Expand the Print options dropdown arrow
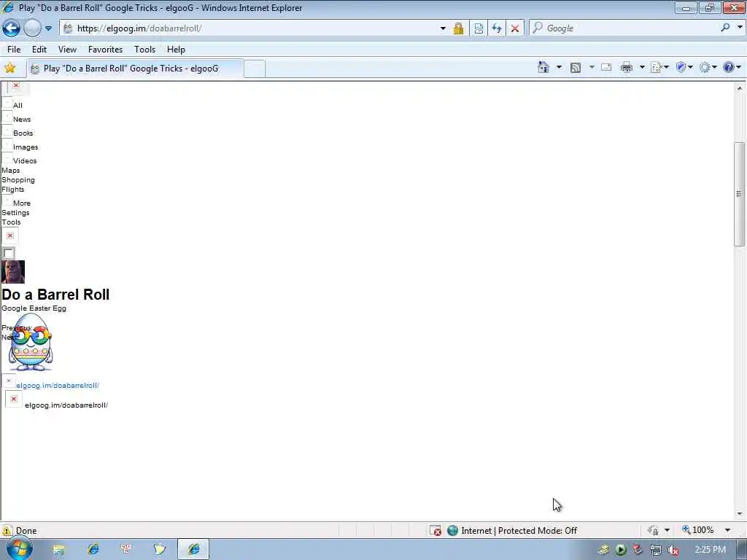The image size is (747, 560). pyautogui.click(x=642, y=67)
